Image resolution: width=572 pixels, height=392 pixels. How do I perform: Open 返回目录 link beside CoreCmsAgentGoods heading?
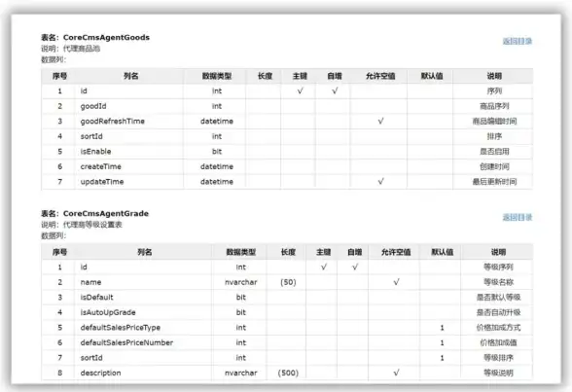(x=518, y=41)
